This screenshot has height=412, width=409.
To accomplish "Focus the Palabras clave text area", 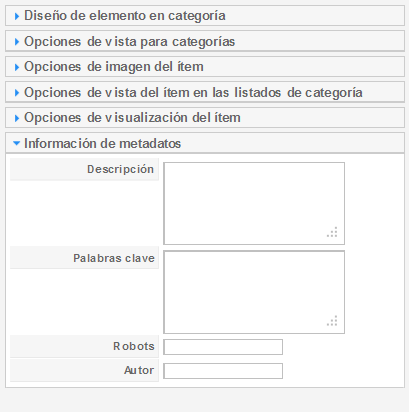I will point(254,292).
